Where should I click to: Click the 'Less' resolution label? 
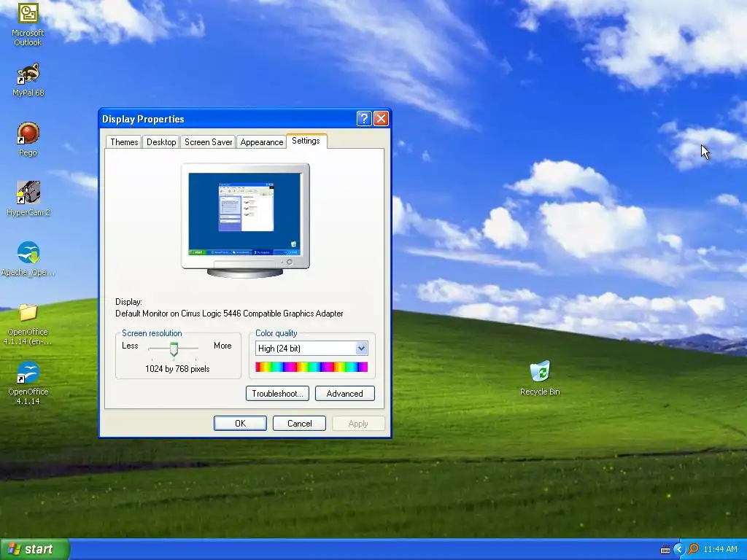pyautogui.click(x=130, y=346)
